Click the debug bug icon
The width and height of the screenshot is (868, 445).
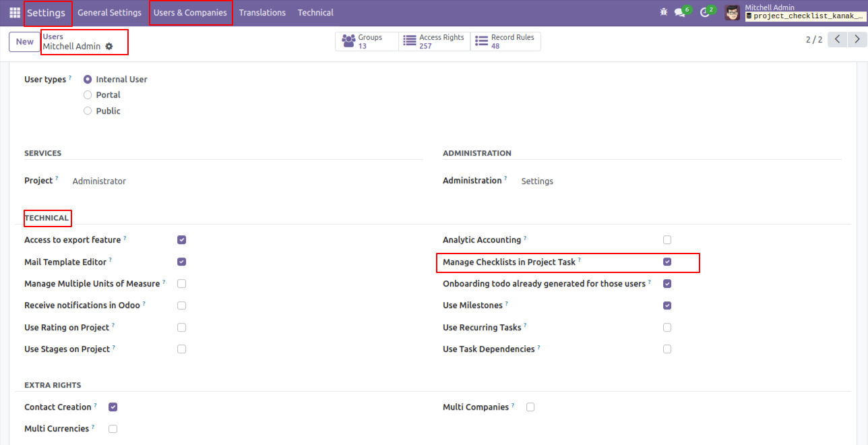pos(664,12)
